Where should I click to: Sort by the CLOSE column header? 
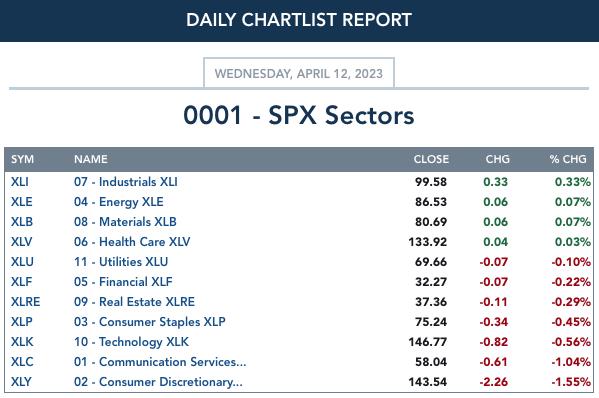pyautogui.click(x=431, y=159)
